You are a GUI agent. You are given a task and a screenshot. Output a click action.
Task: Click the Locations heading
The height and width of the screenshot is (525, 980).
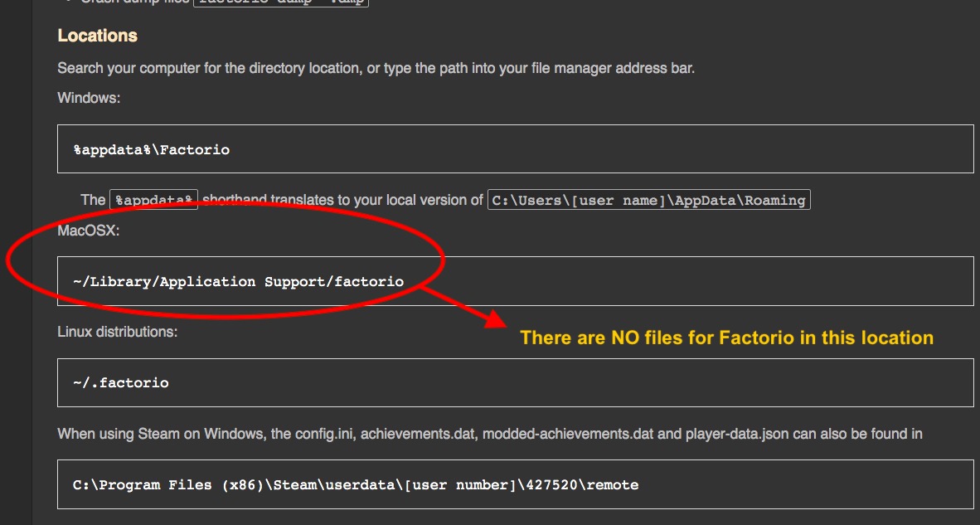98,36
